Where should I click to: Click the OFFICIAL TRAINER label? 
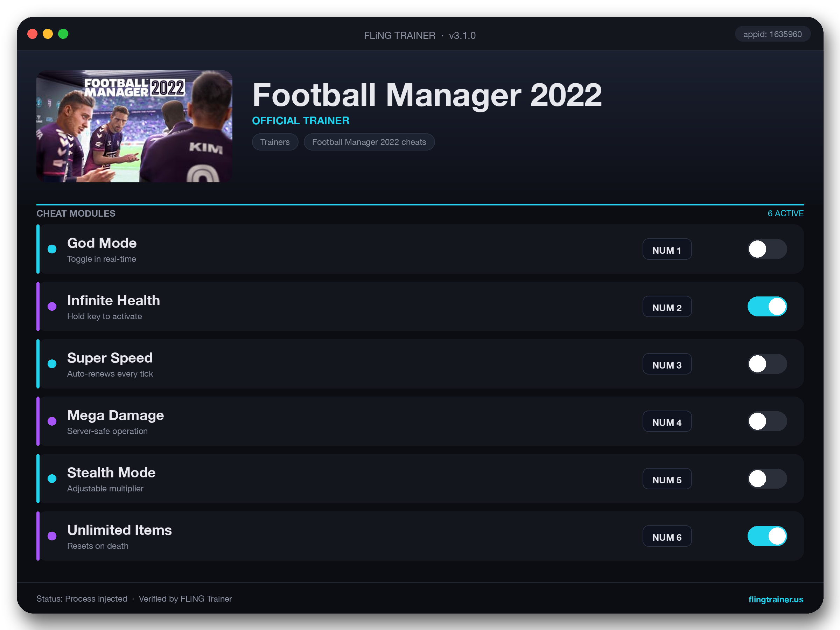click(301, 121)
